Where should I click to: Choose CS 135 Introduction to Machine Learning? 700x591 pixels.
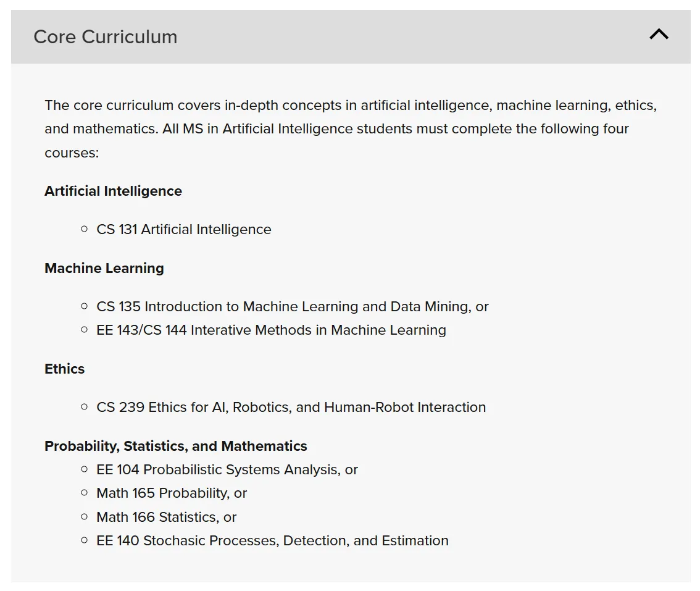pos(292,307)
